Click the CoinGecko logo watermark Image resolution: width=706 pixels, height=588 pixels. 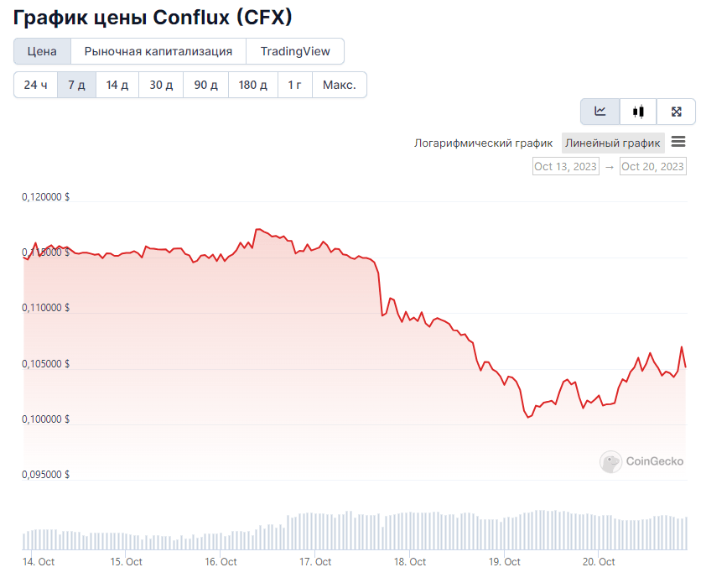pyautogui.click(x=641, y=461)
